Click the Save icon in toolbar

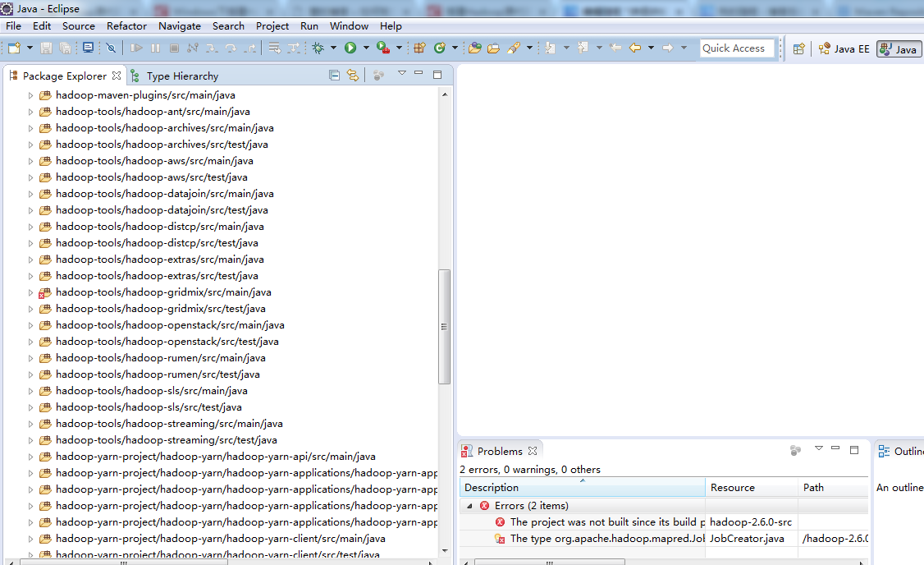[x=47, y=48]
